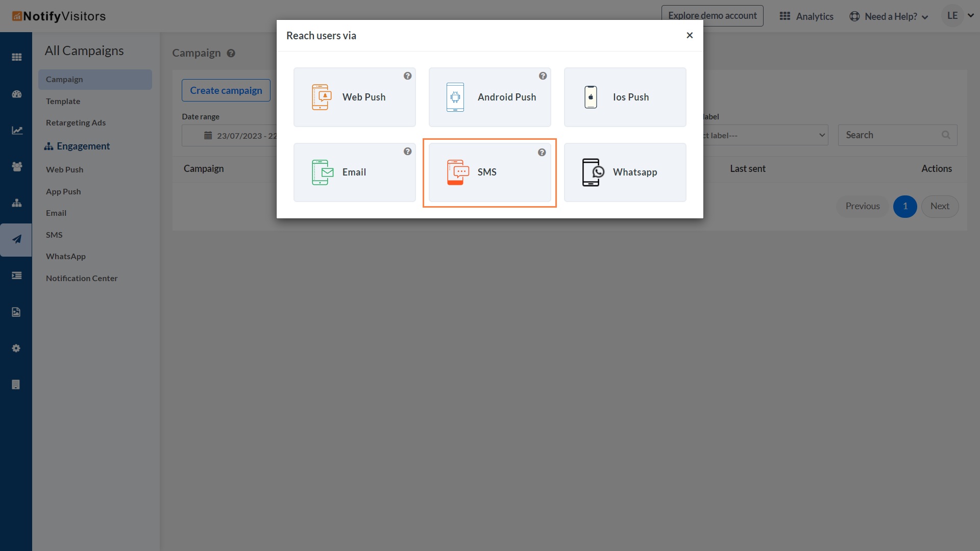Choose the Web Push channel card

354,97
